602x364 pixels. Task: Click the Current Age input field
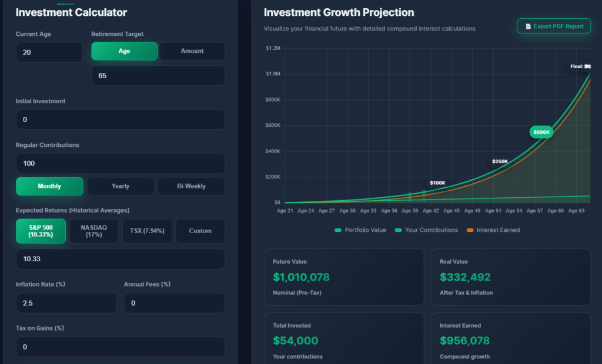click(x=49, y=52)
